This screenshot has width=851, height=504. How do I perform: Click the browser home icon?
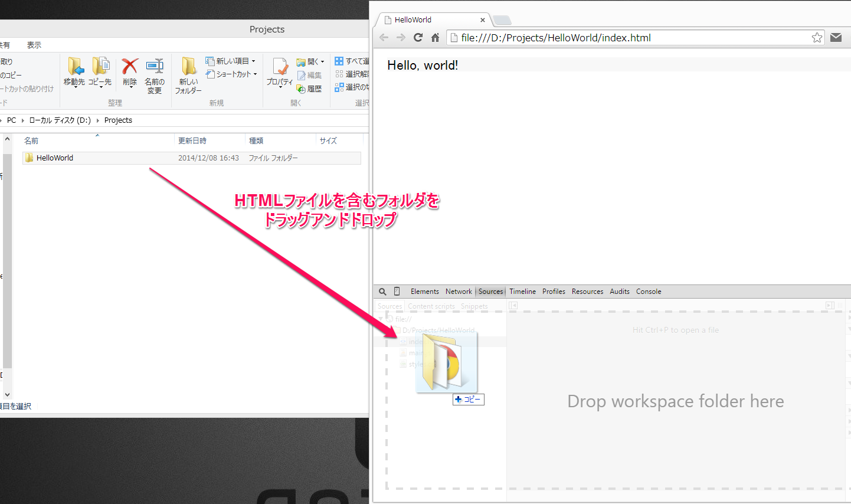pos(435,37)
